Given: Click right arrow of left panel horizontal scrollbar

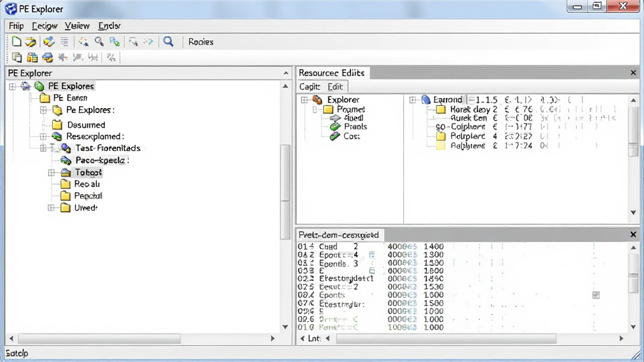Looking at the screenshot, I should [x=273, y=339].
